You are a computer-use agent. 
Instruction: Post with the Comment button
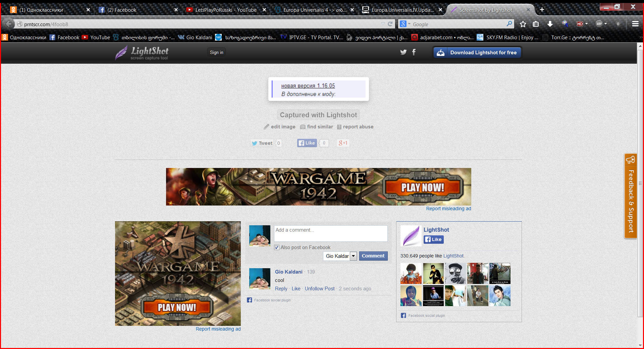(373, 256)
